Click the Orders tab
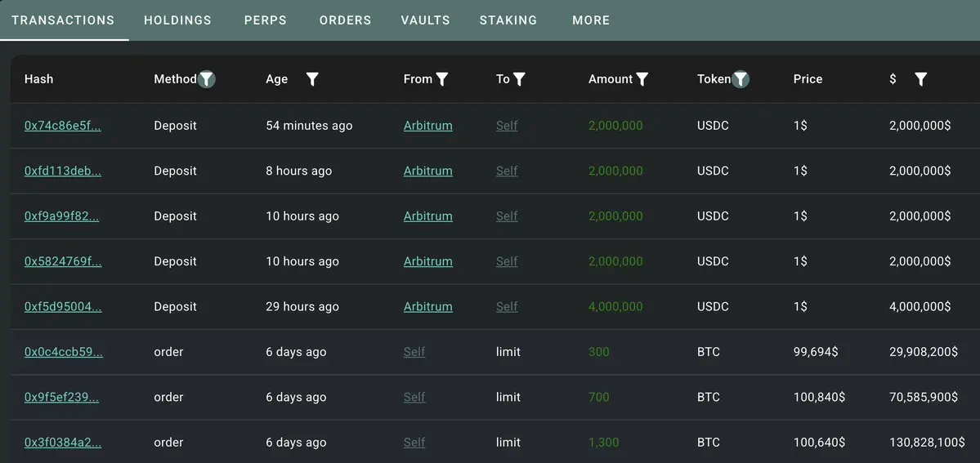 point(345,20)
